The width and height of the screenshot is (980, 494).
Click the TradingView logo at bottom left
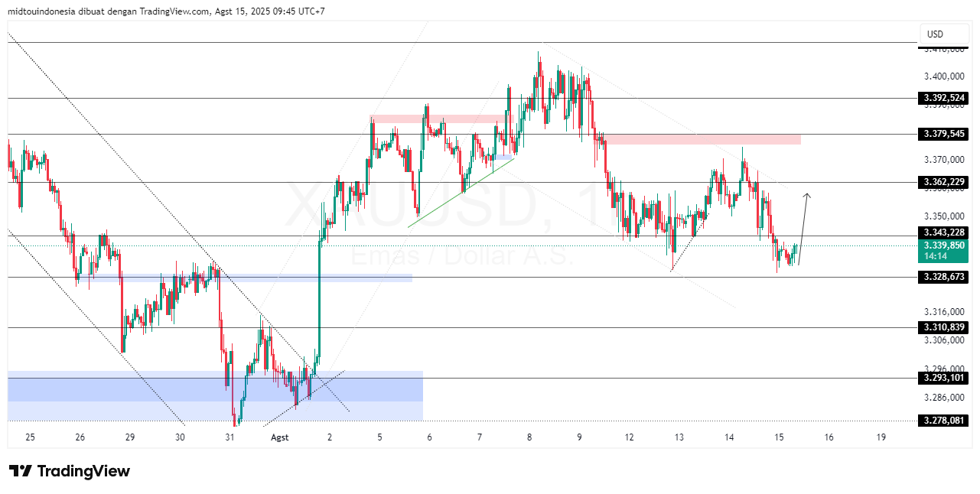click(69, 472)
